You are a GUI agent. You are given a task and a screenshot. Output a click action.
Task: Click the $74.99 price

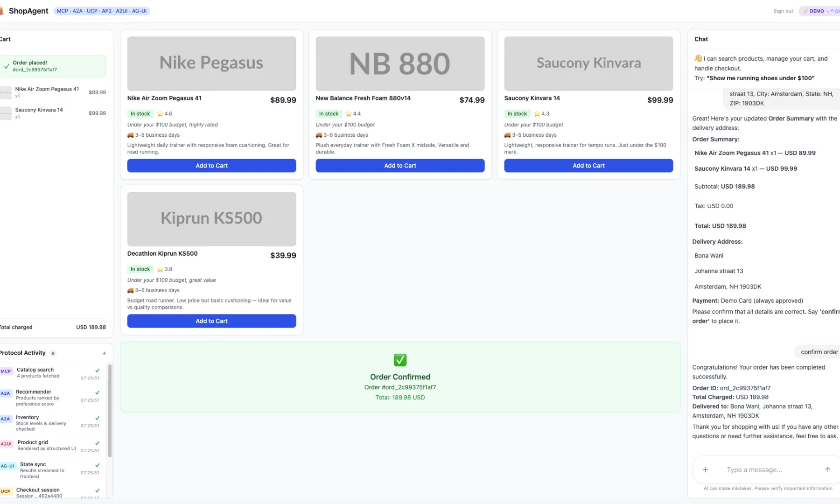[x=472, y=100]
